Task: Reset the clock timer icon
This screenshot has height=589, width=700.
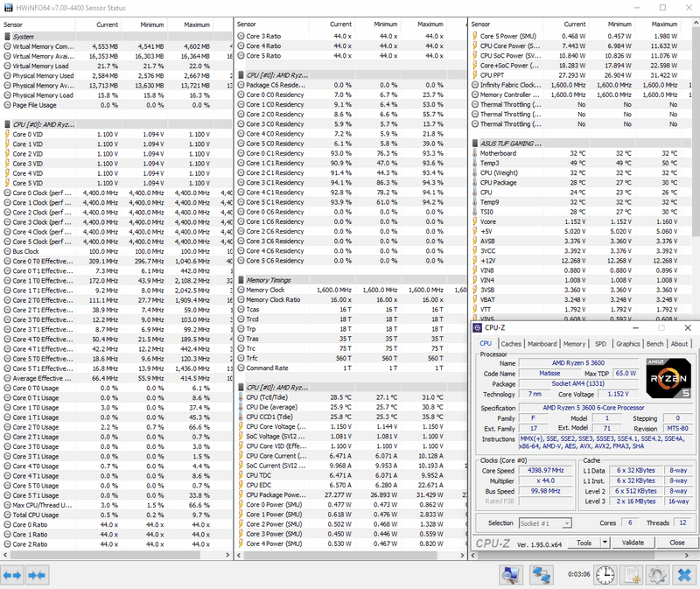Action: click(605, 575)
